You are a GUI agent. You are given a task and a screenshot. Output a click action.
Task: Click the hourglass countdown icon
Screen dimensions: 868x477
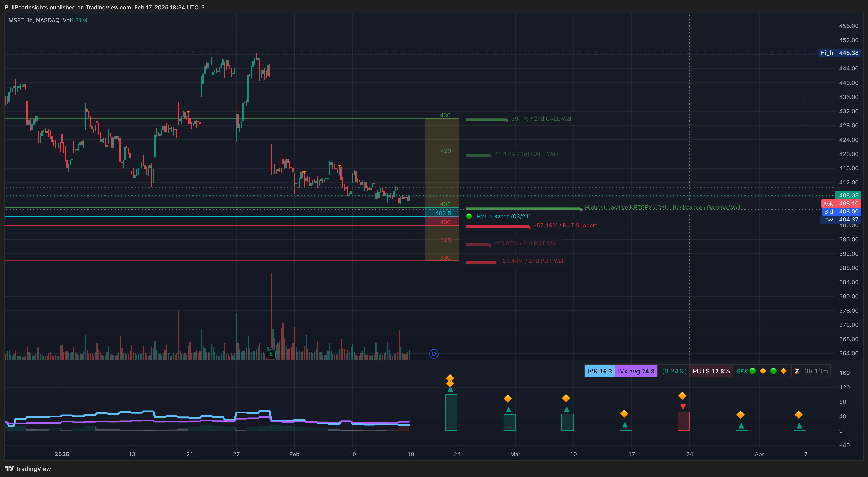(797, 371)
